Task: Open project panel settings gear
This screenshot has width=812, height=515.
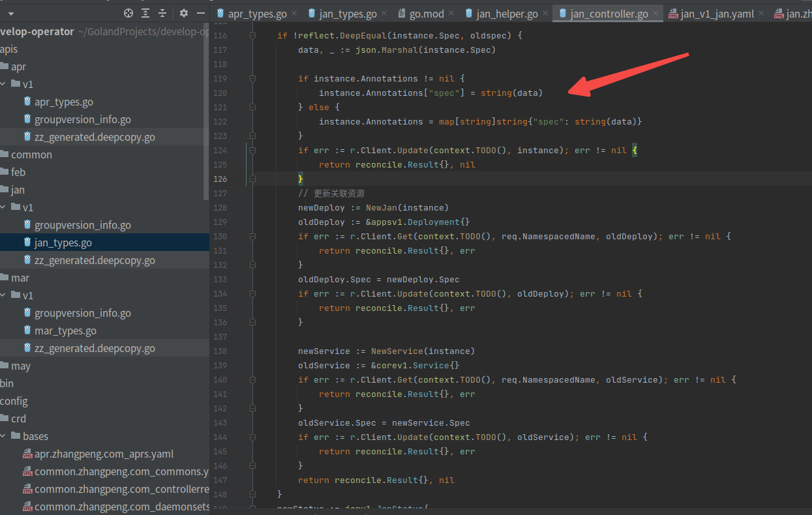Action: click(x=183, y=13)
